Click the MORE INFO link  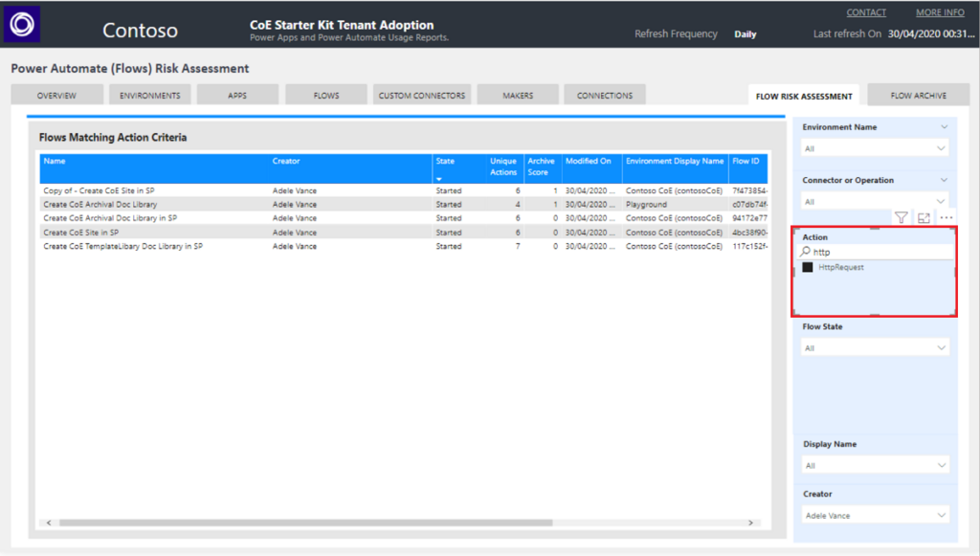(x=940, y=13)
